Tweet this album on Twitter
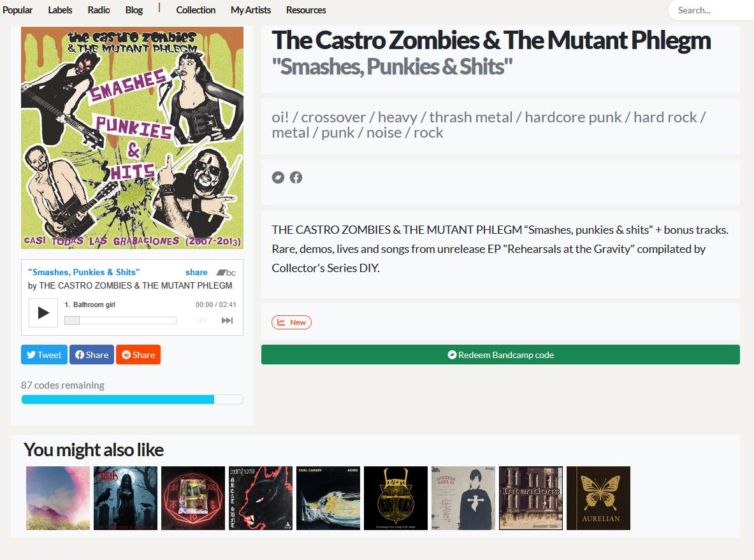Screen dimensions: 754x560 pyautogui.click(x=44, y=355)
